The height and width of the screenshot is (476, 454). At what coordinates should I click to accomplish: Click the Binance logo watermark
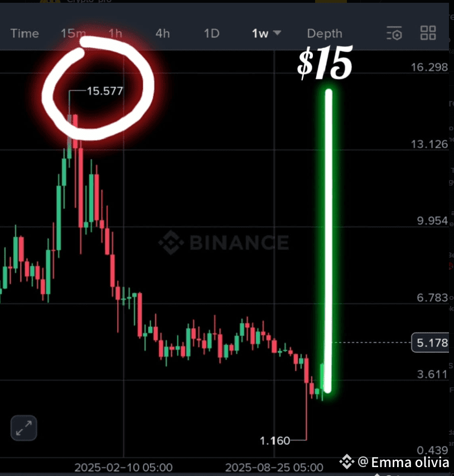point(224,242)
